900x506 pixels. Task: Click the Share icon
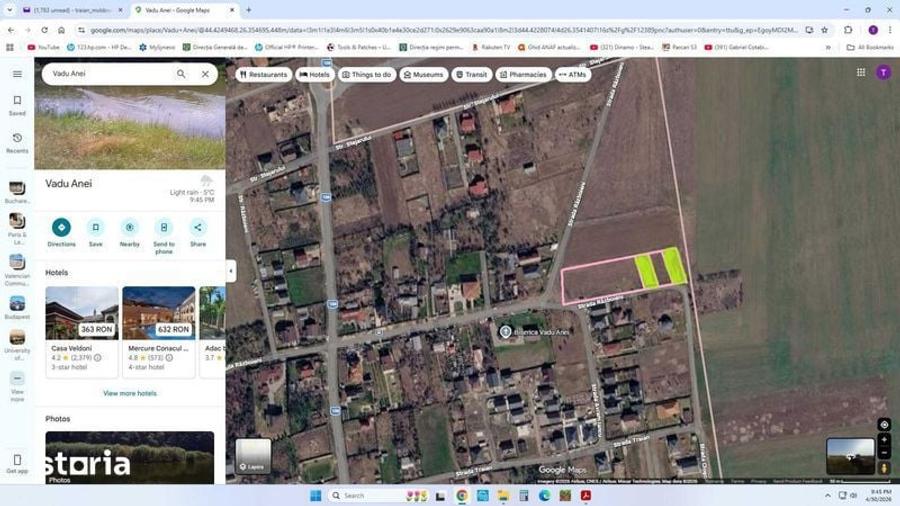(198, 227)
